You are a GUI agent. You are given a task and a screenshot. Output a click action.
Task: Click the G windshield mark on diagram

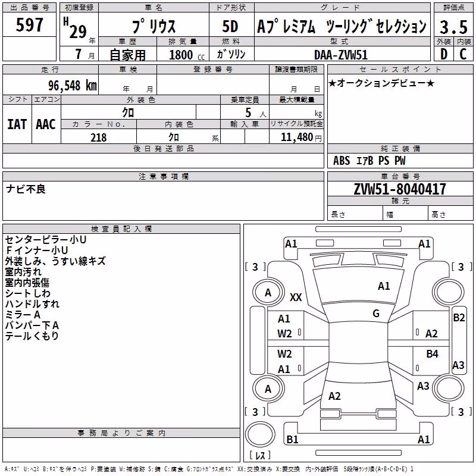[x=376, y=313]
